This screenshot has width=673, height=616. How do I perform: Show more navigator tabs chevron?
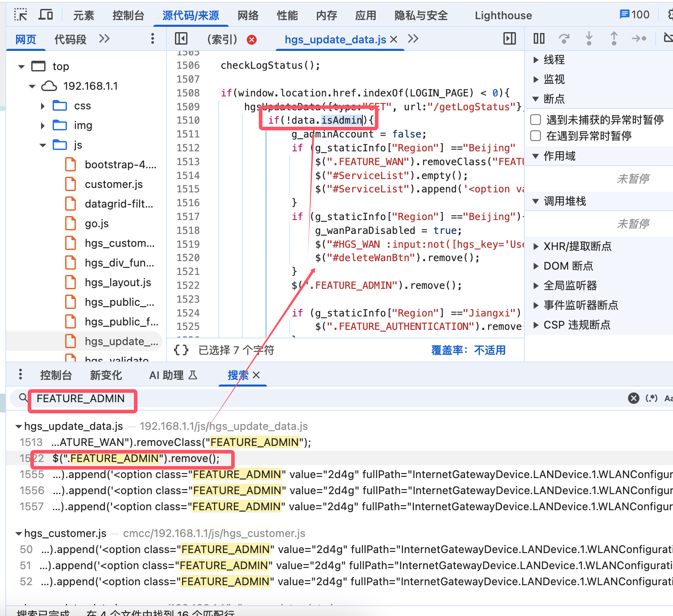click(x=104, y=39)
